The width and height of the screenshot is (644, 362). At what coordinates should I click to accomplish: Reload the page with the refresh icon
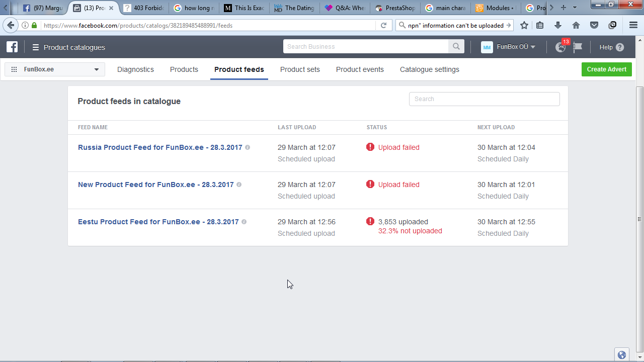pos(383,25)
